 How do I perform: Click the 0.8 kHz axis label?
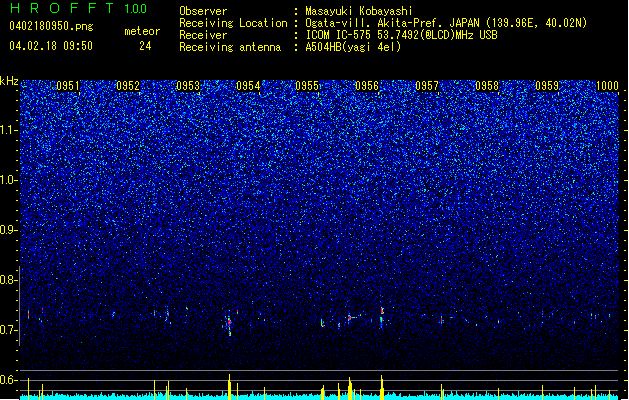tap(9, 280)
